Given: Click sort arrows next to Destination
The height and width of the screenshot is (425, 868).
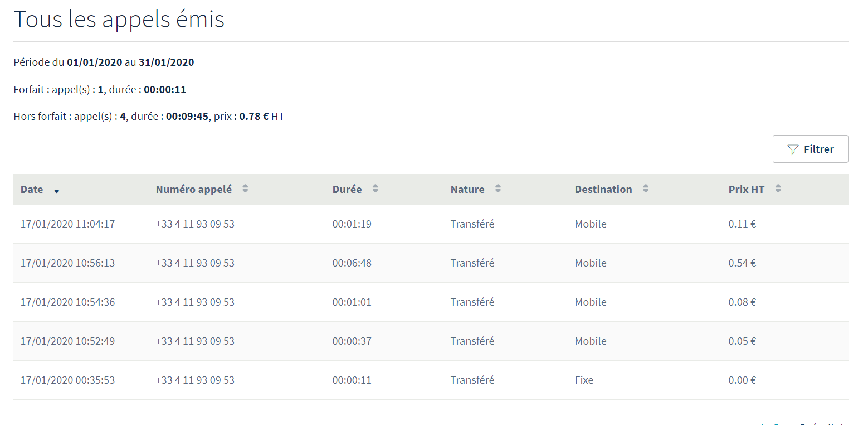Looking at the screenshot, I should click(646, 189).
